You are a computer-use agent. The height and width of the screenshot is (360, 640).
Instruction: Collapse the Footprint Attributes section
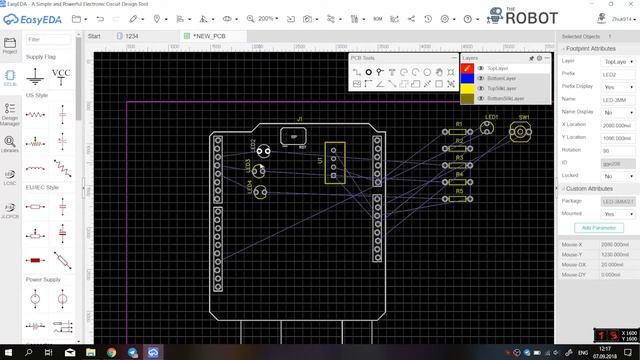pyautogui.click(x=563, y=49)
